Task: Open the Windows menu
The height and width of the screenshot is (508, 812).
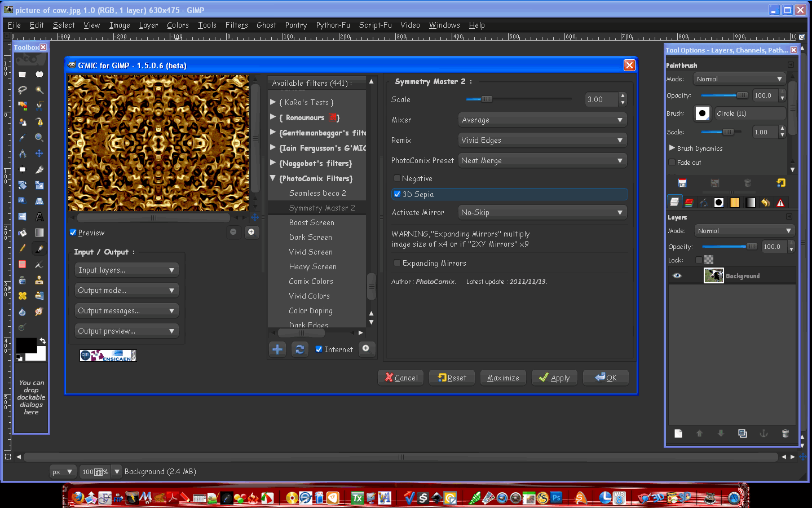Action: [444, 25]
